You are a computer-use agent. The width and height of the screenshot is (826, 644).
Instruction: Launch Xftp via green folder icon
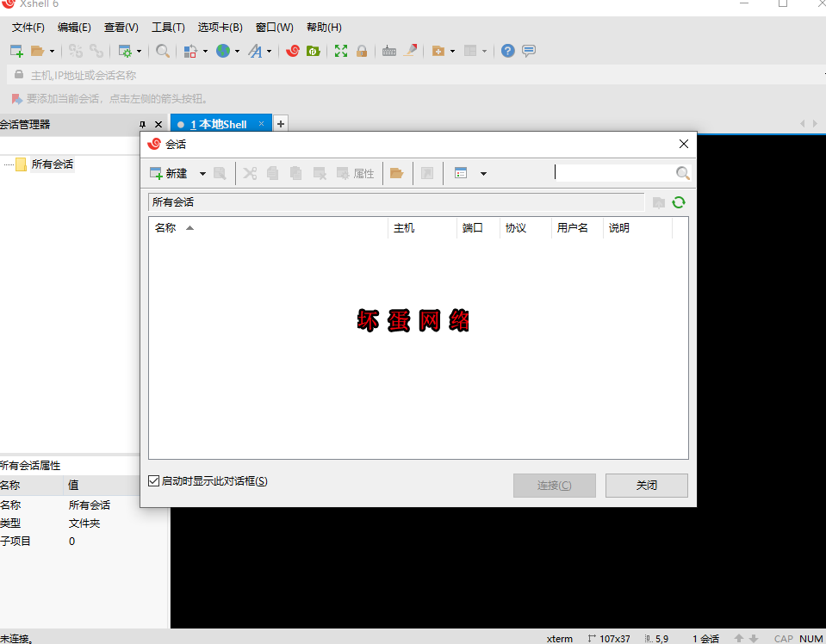click(314, 51)
